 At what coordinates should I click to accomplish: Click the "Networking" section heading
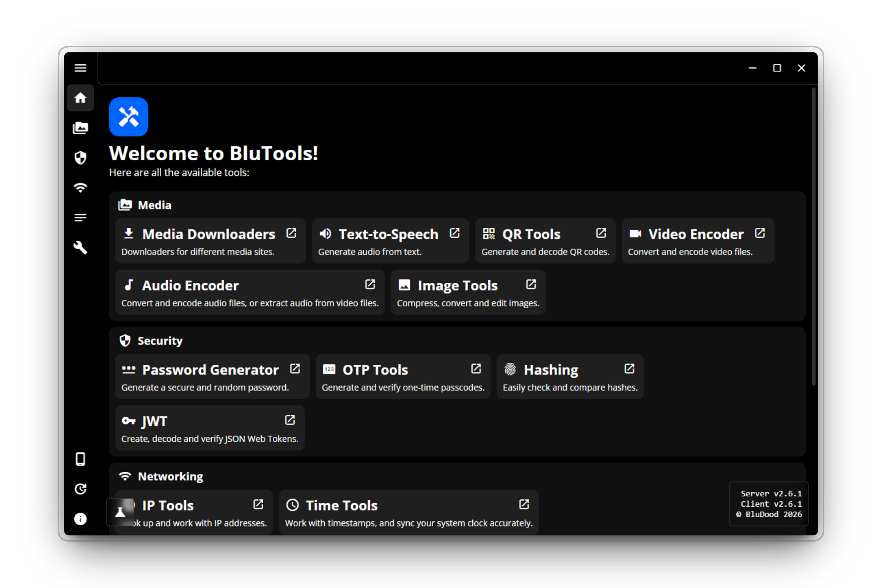click(x=170, y=476)
